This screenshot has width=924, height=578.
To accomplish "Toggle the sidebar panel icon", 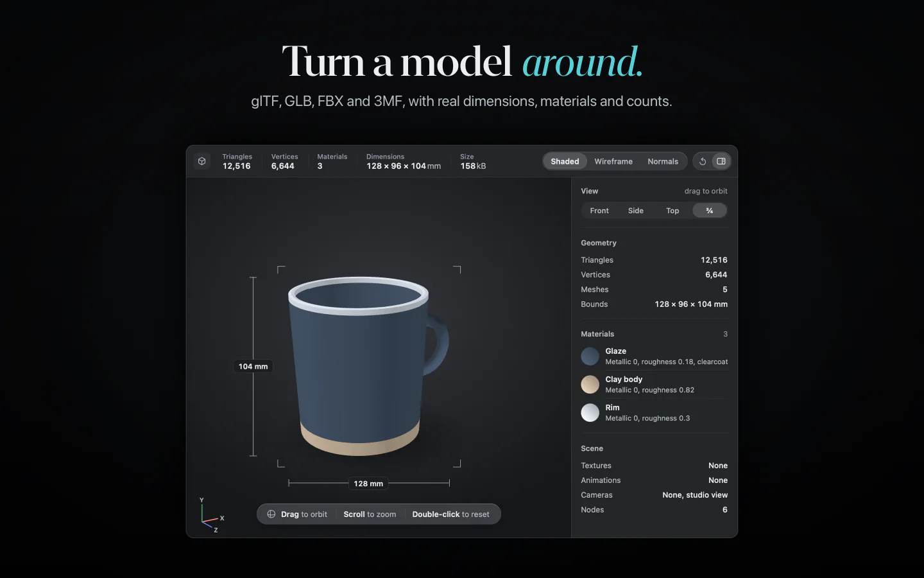I will click(x=721, y=161).
